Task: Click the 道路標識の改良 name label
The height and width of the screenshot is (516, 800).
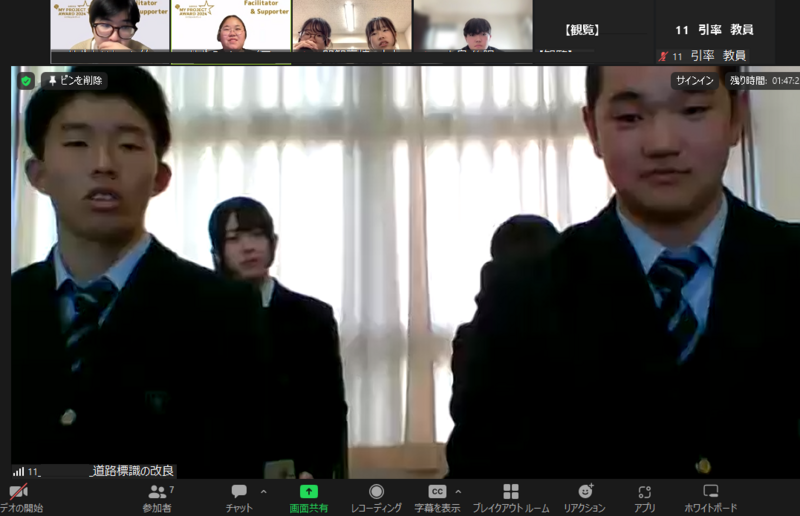Action: point(134,471)
